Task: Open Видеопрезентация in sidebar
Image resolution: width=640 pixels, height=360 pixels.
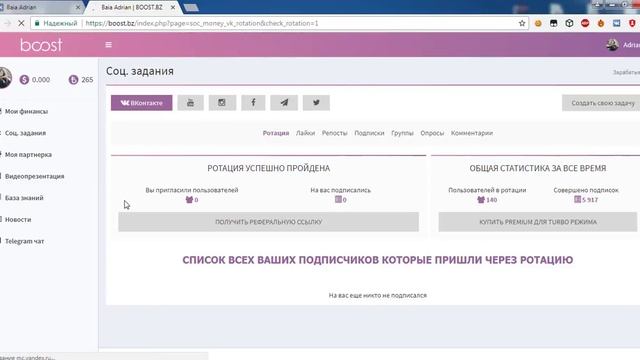Action: (34, 176)
